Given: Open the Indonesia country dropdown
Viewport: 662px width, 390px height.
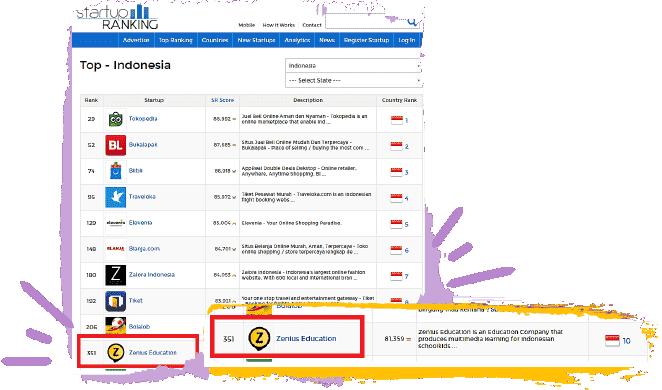Looking at the screenshot, I should coord(353,65).
